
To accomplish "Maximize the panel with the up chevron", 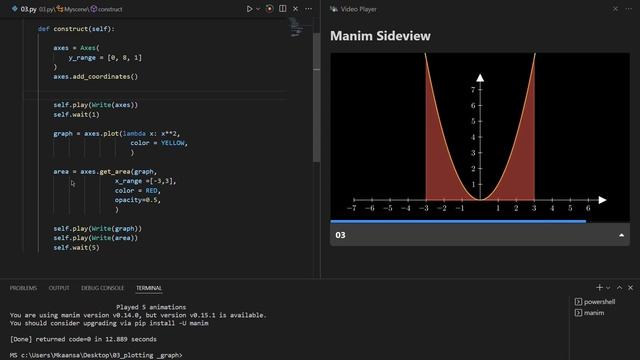I will [x=619, y=288].
